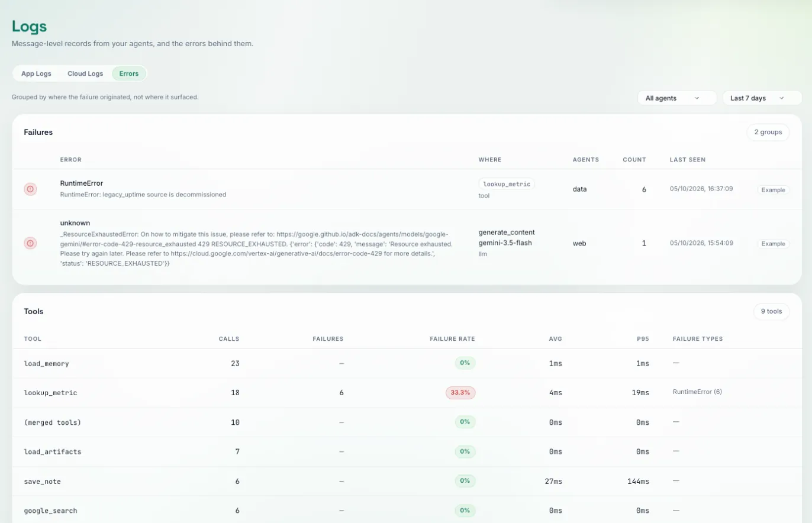This screenshot has height=523, width=812.
Task: Open the Example for the RuntimeError failure
Action: pyautogui.click(x=774, y=190)
